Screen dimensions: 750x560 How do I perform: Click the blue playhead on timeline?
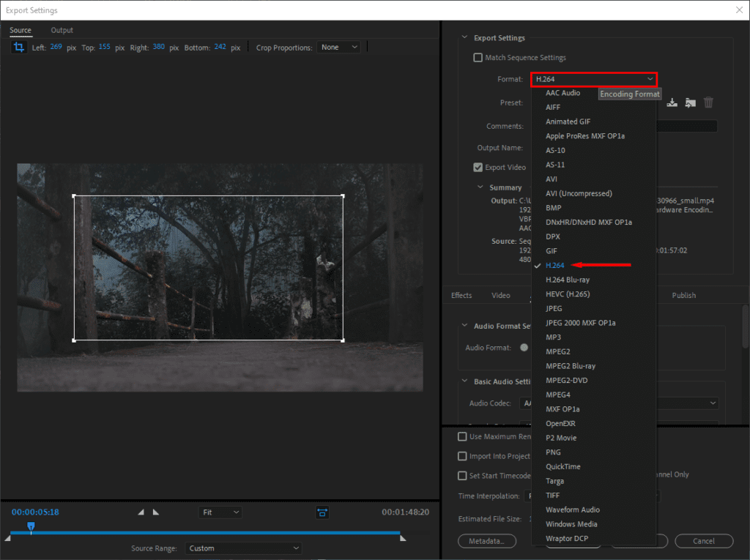31,526
